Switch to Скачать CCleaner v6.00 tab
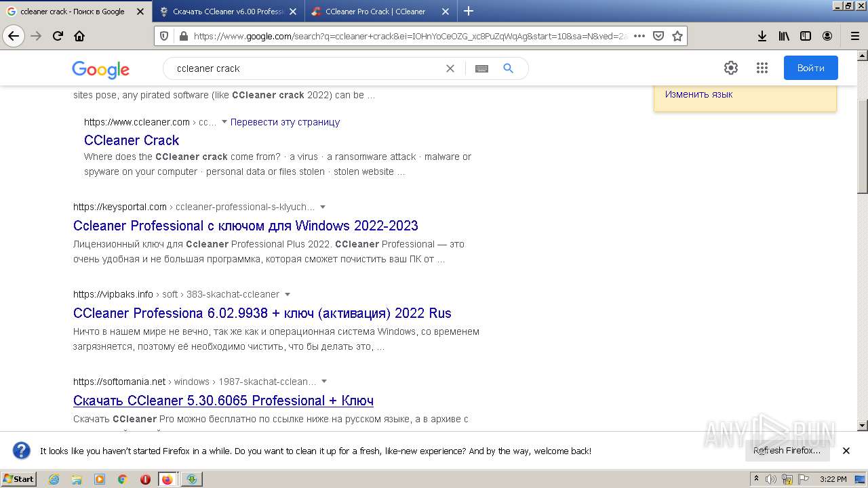 pyautogui.click(x=228, y=12)
